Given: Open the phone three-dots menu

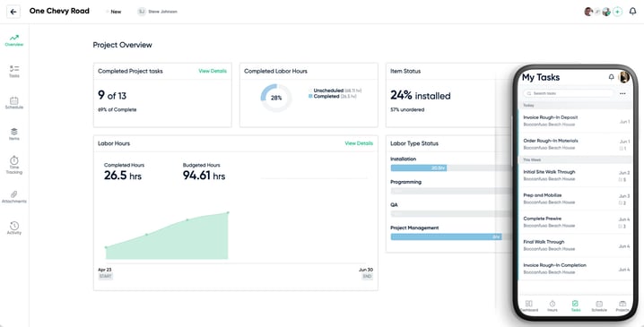Looking at the screenshot, I should [x=622, y=93].
